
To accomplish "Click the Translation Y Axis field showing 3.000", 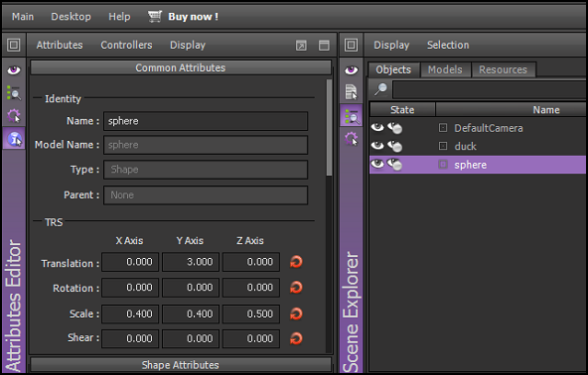I will (x=191, y=262).
